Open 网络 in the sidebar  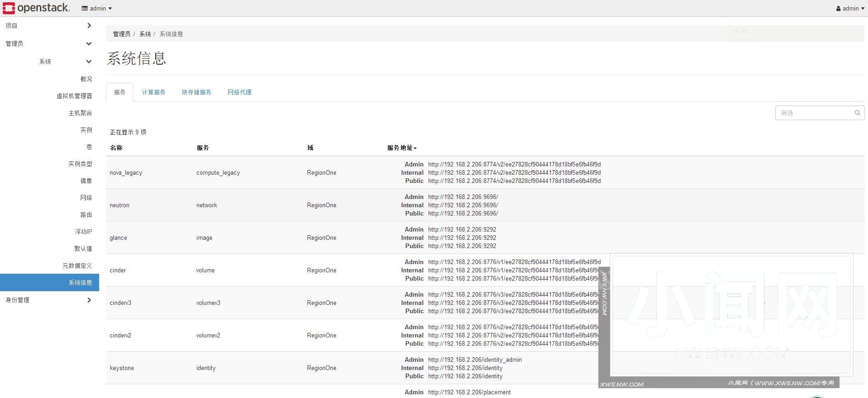pyautogui.click(x=86, y=198)
